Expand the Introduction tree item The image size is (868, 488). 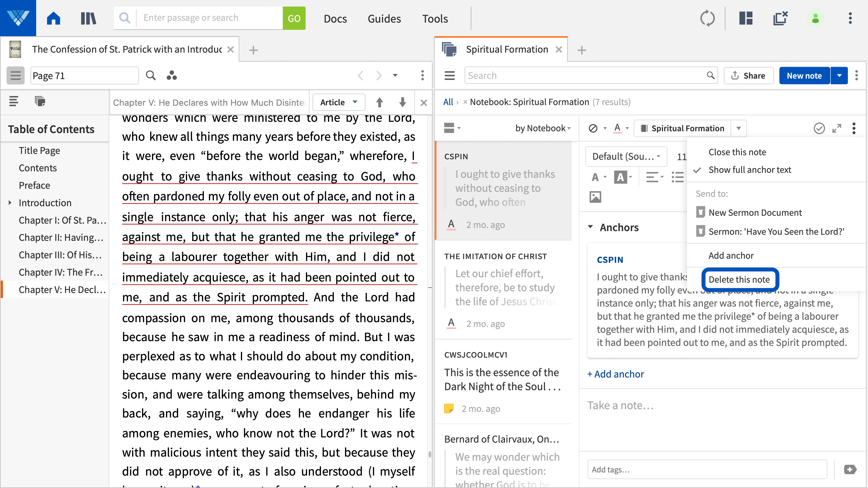[x=10, y=202]
